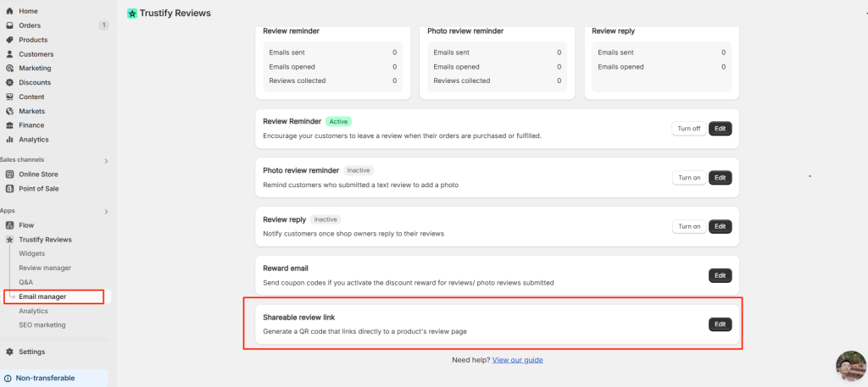Viewport: 868px width, 387px height.
Task: Open Orders via its inbox icon
Action: coord(9,25)
